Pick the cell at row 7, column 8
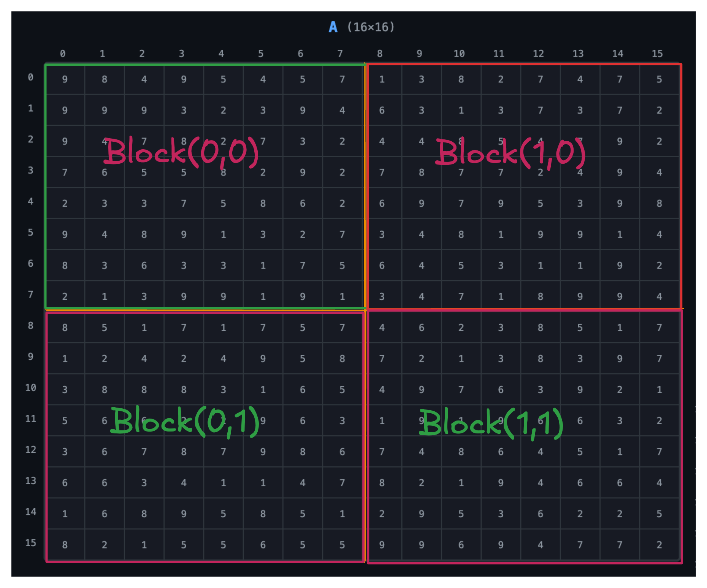The height and width of the screenshot is (588, 707). pyautogui.click(x=382, y=296)
